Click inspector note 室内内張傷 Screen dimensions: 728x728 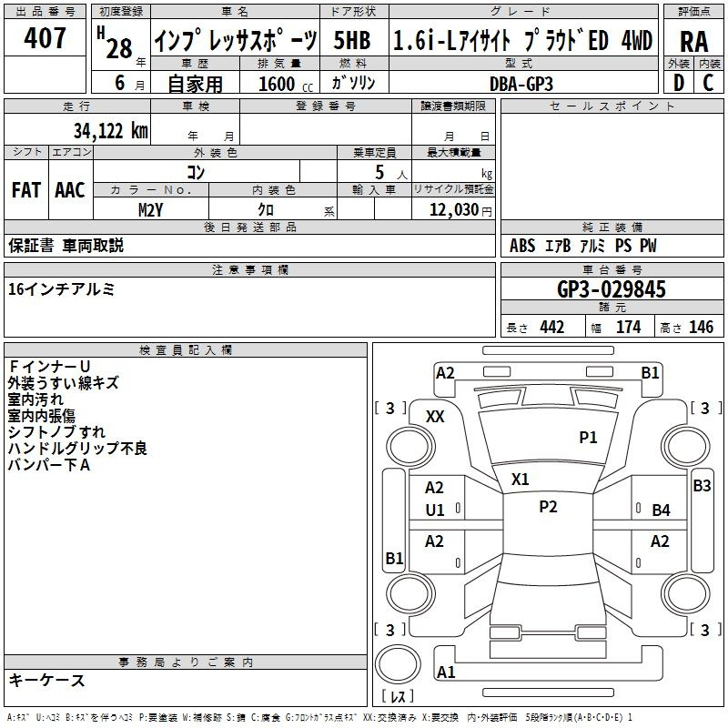pos(41,415)
